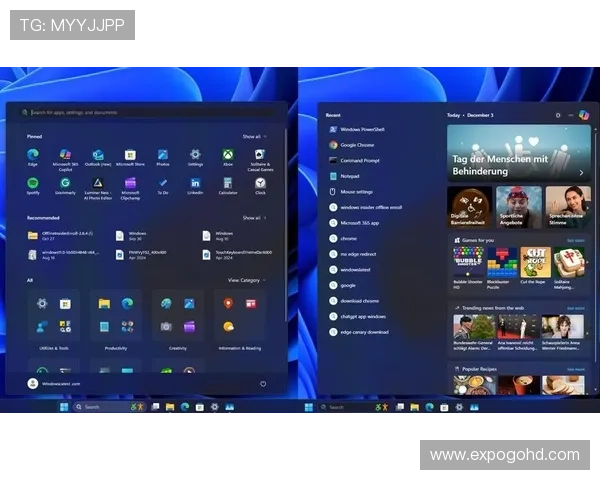600x480 pixels.
Task: Click See more next to Games for you
Action: coord(576,240)
